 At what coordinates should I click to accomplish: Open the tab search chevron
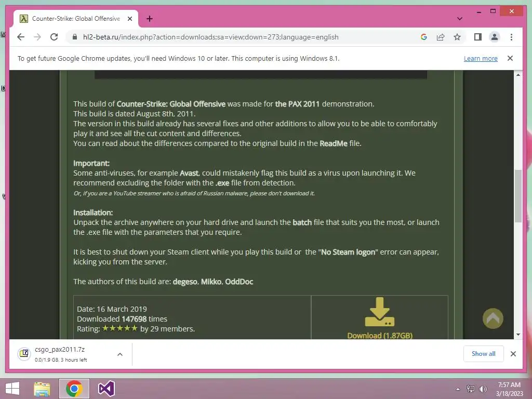(459, 19)
